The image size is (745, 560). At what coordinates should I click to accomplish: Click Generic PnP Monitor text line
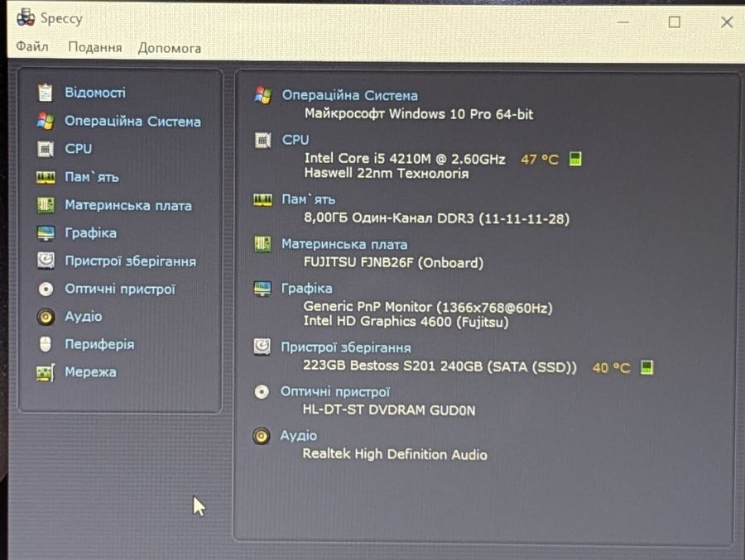click(x=428, y=308)
